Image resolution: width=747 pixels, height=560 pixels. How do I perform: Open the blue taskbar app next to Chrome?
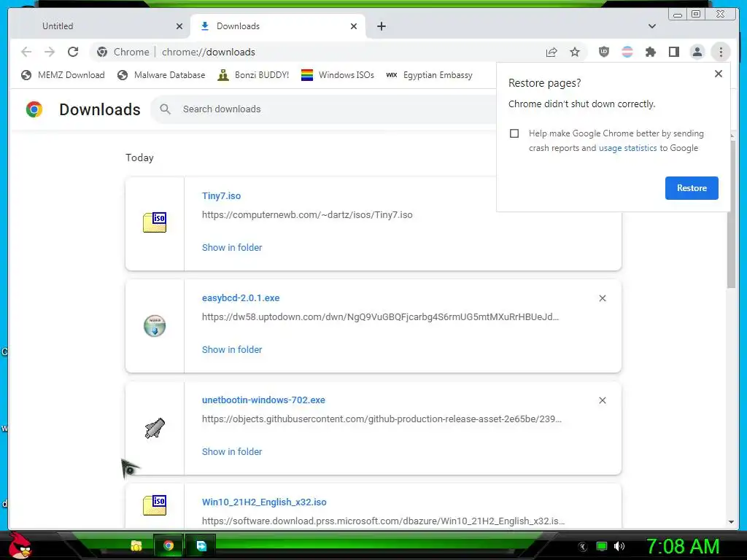coord(201,545)
